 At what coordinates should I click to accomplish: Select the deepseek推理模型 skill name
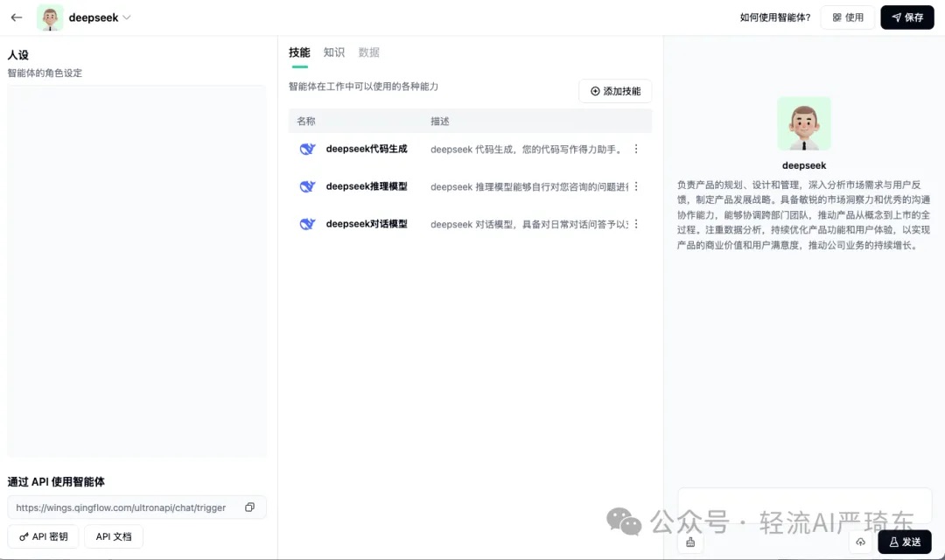[x=367, y=186]
